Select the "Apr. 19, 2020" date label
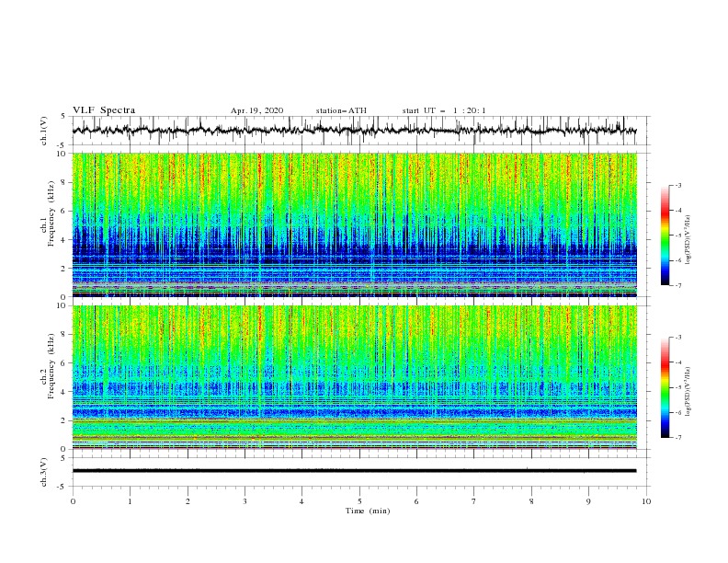Viewport: 728px width, 563px height. pos(256,110)
